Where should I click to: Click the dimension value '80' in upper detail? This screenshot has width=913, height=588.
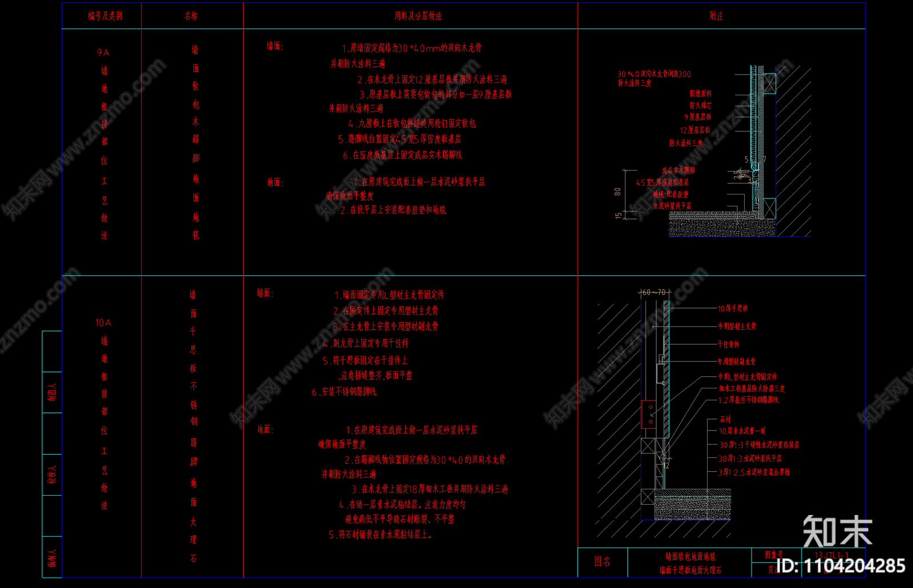pyautogui.click(x=618, y=192)
